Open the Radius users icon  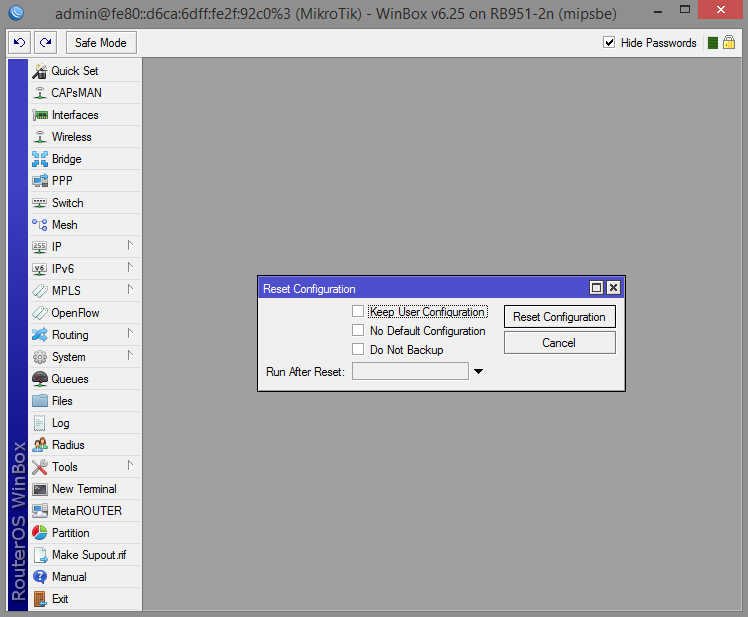40,445
